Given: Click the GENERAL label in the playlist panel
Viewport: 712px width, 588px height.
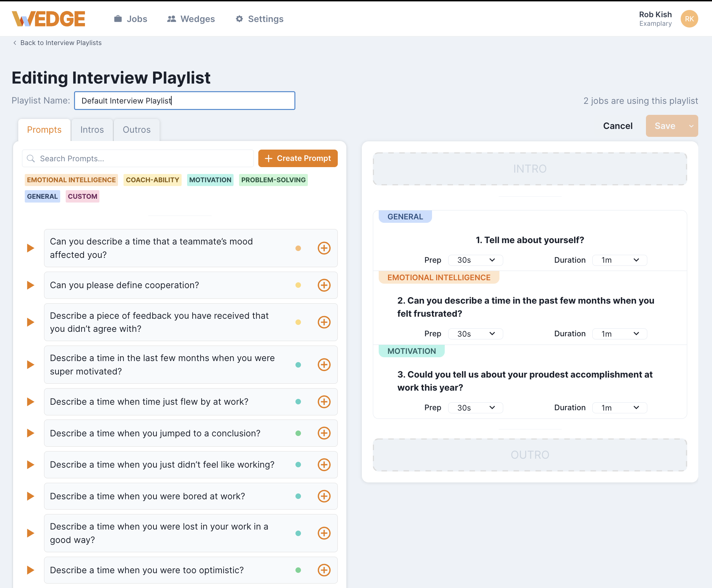Looking at the screenshot, I should (x=405, y=217).
